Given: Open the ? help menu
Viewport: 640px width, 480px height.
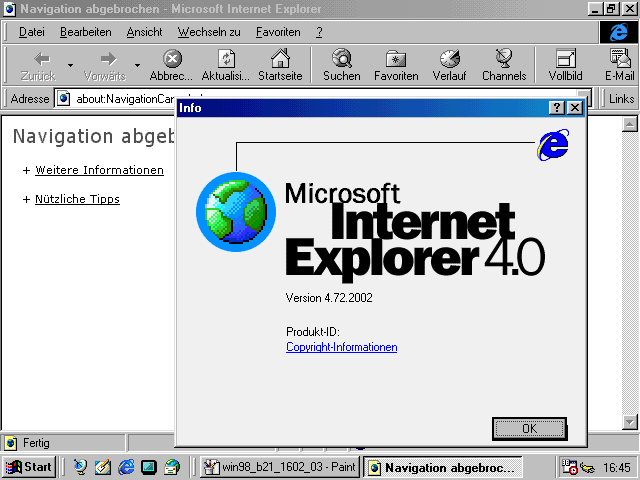Looking at the screenshot, I should pos(319,32).
